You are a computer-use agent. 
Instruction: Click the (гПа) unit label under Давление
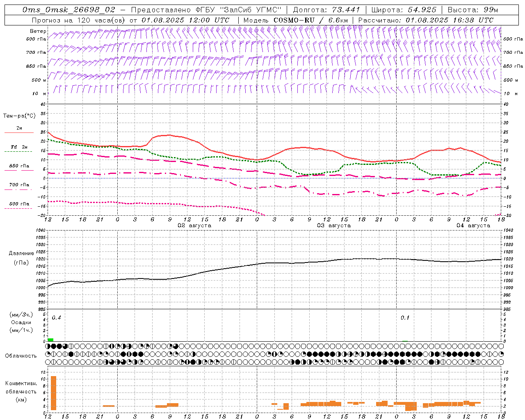pyautogui.click(x=21, y=262)
